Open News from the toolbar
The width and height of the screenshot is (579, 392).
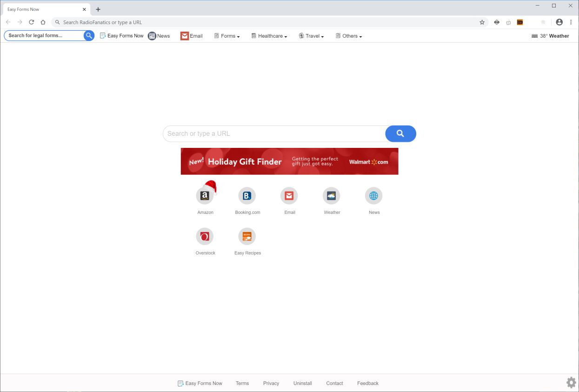[x=159, y=36]
